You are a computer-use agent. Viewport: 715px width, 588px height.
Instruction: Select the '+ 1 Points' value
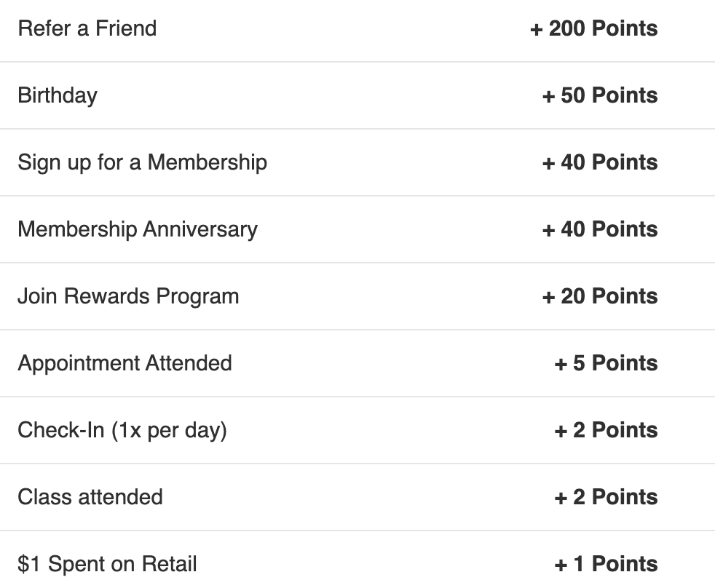pos(606,564)
